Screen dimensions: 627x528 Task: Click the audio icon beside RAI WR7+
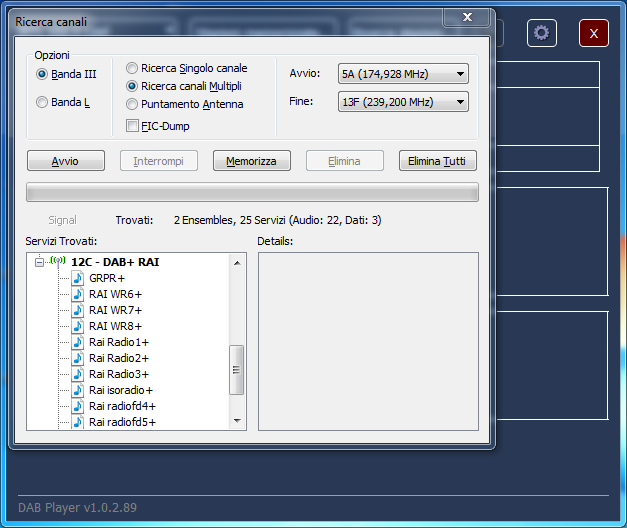tap(78, 310)
